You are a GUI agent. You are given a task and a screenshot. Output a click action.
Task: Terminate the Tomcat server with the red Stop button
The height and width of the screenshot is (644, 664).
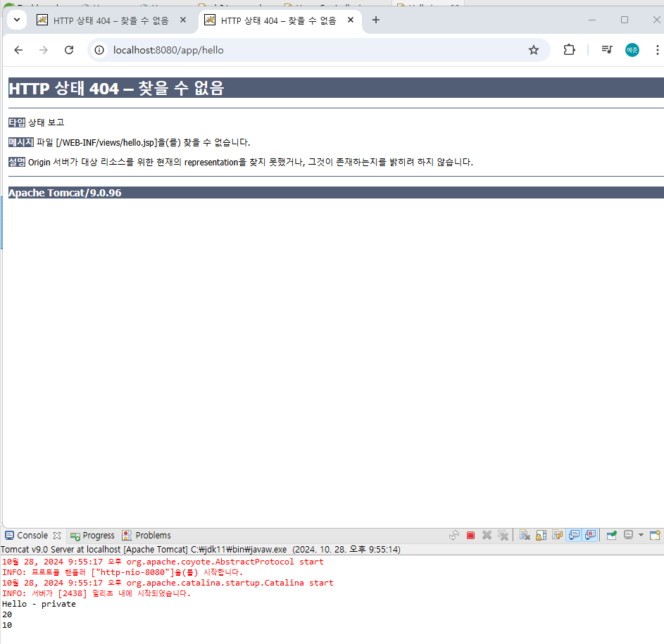[470, 535]
